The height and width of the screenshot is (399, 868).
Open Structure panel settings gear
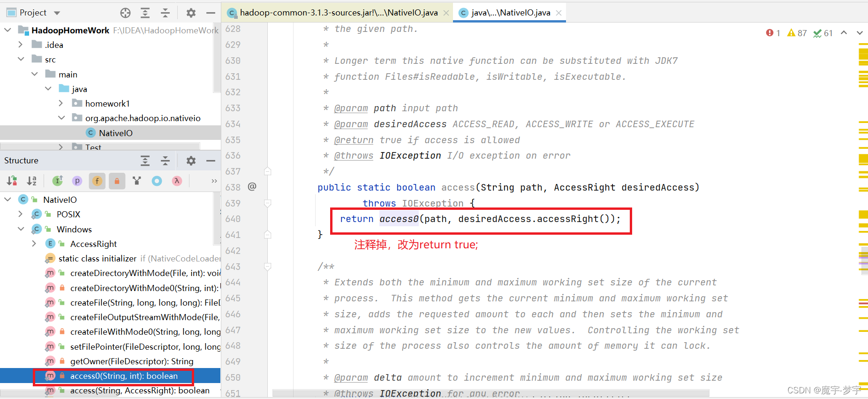pyautogui.click(x=191, y=161)
